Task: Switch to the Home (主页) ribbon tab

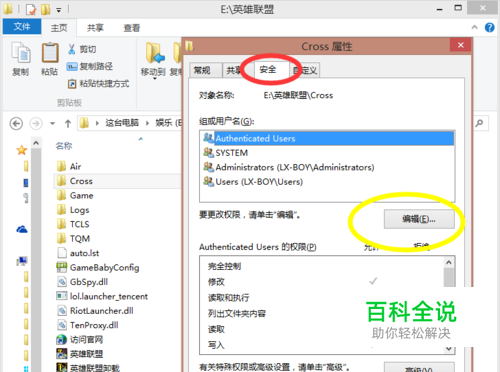Action: (59, 28)
